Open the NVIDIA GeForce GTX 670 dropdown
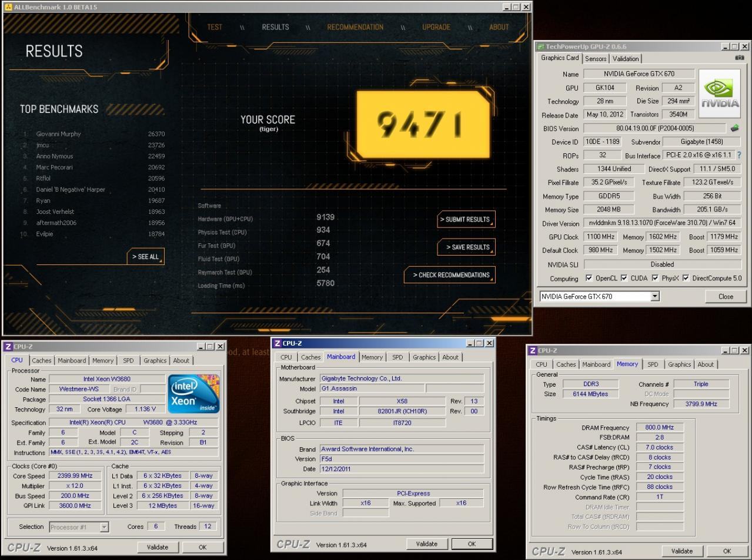This screenshot has width=752, height=560. coord(655,296)
